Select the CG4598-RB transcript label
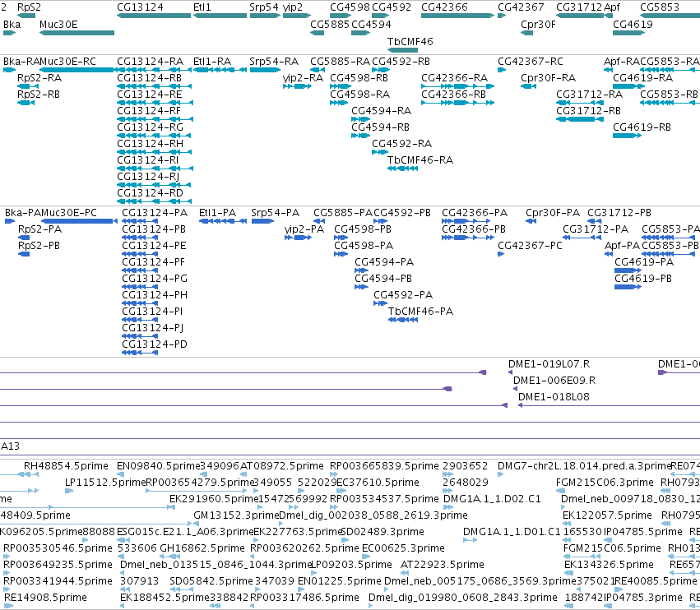 (359, 78)
